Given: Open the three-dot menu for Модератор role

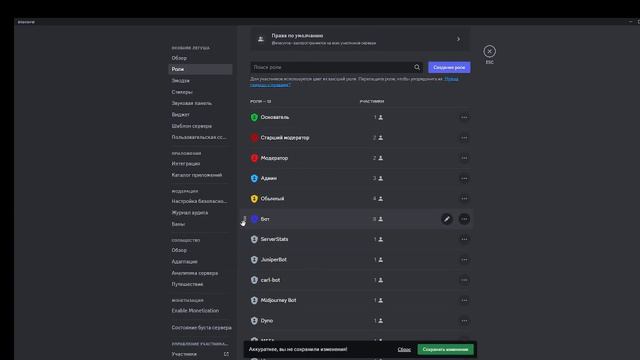Looking at the screenshot, I should (x=464, y=158).
